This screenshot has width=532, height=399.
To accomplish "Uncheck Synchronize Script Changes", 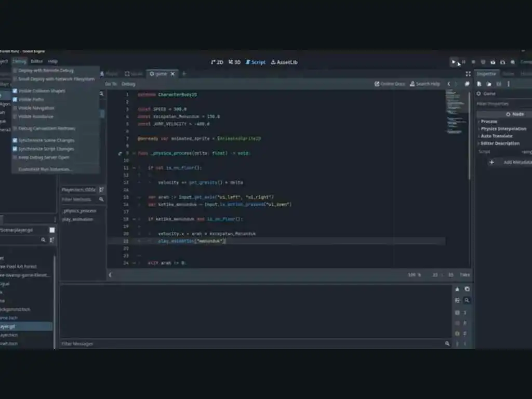I will [46, 149].
